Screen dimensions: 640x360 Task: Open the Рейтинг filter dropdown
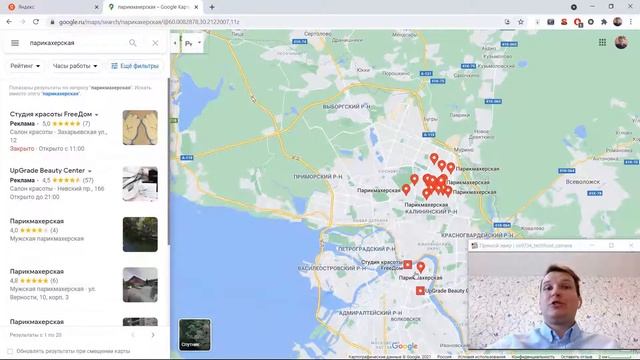25,66
